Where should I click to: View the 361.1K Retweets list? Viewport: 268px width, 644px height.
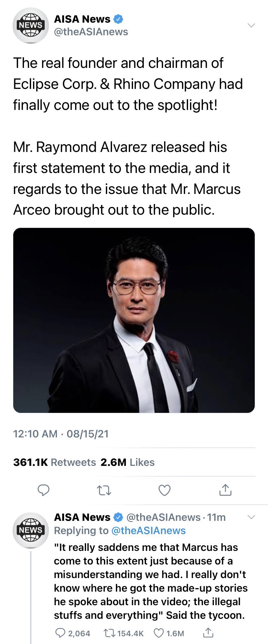point(54,462)
